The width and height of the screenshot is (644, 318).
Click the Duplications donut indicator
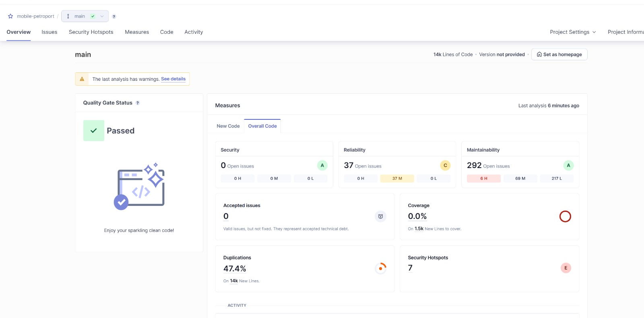(380, 268)
